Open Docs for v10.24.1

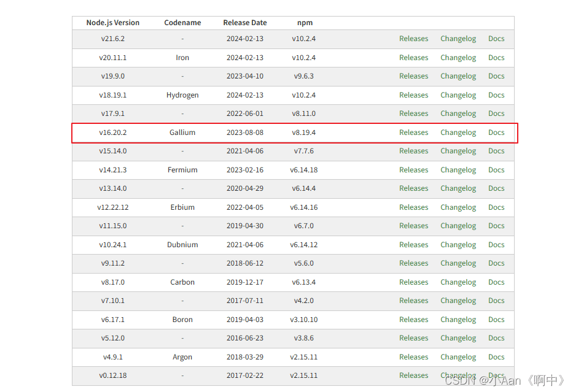coord(496,245)
